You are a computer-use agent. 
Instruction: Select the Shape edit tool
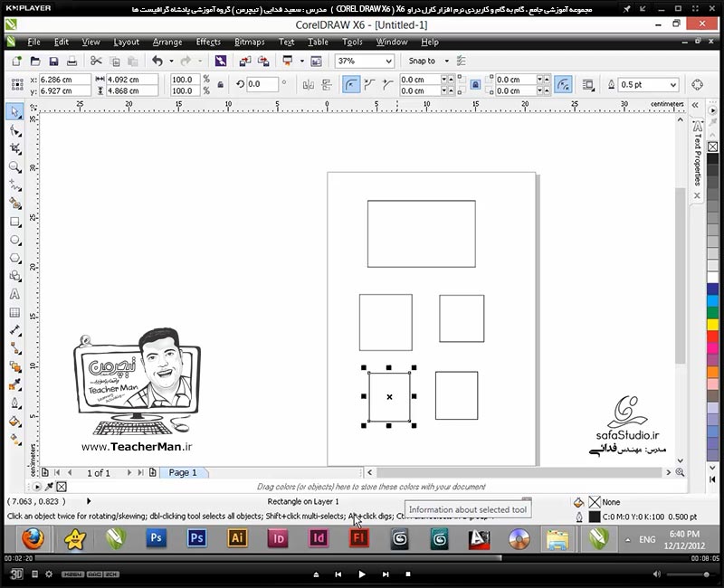[x=15, y=131]
